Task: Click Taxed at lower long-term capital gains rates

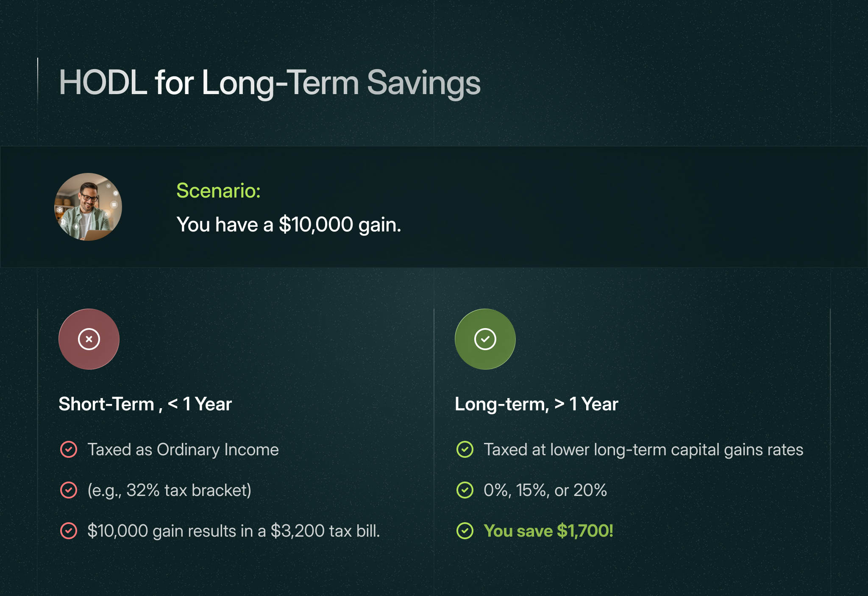Action: [643, 450]
